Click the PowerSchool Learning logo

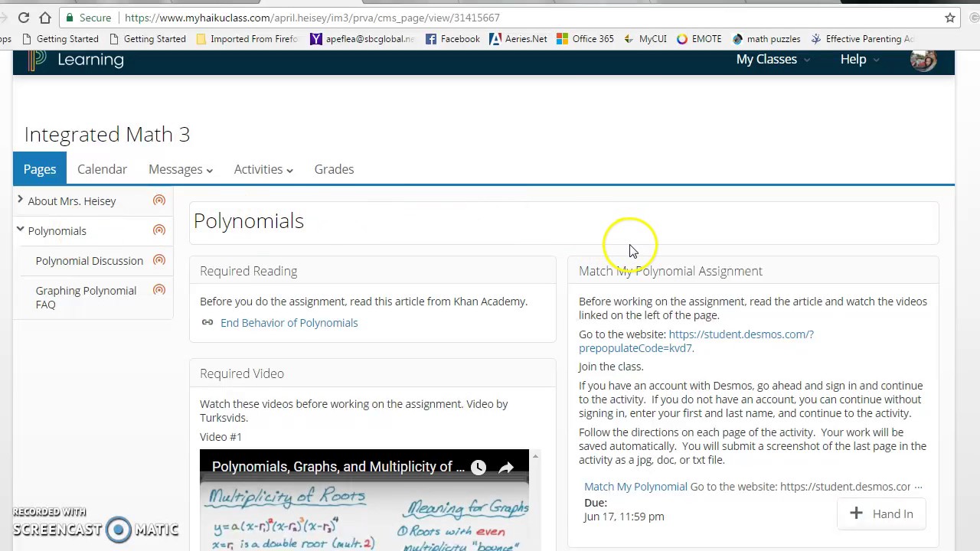tap(76, 60)
